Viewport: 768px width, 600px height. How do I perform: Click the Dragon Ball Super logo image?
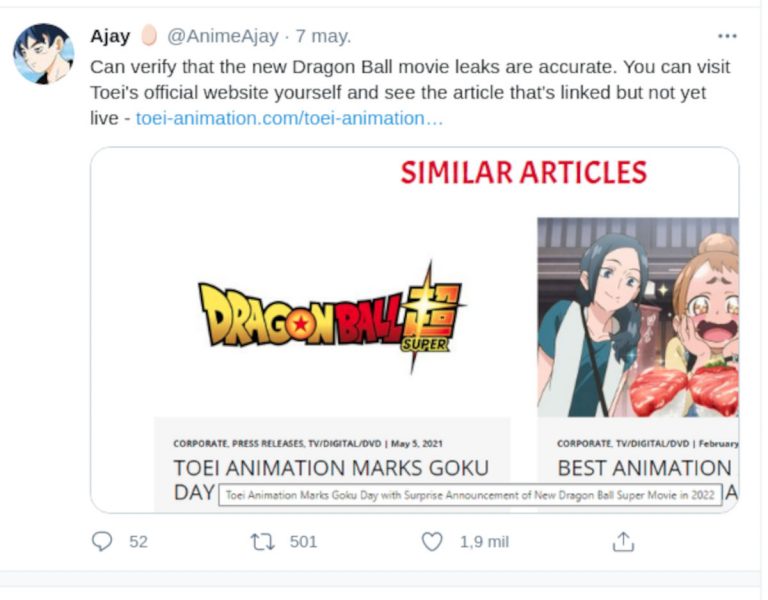(331, 317)
